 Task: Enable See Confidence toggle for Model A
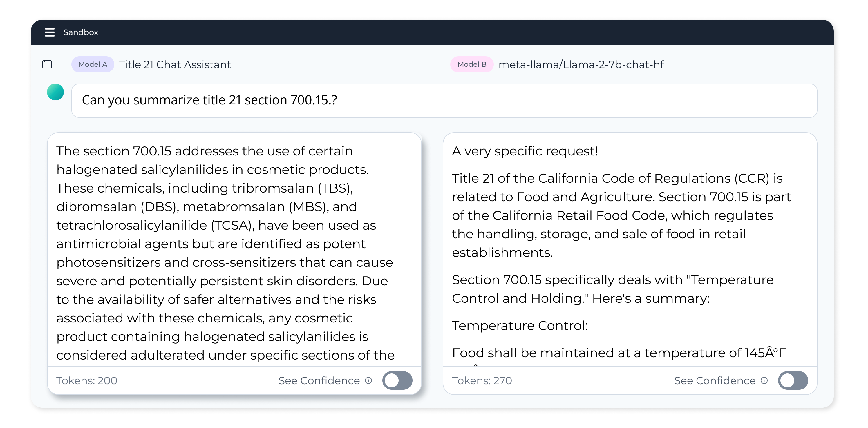click(397, 380)
